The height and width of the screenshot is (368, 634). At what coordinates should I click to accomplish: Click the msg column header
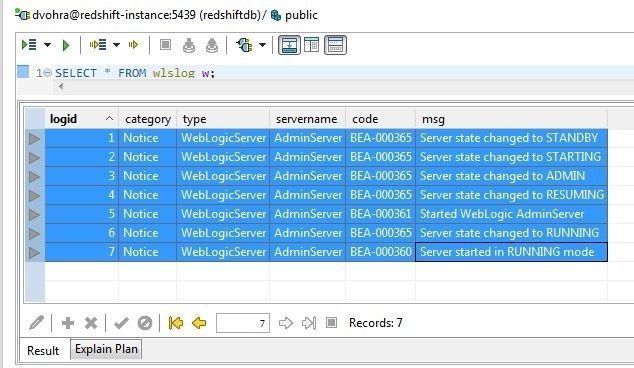511,119
